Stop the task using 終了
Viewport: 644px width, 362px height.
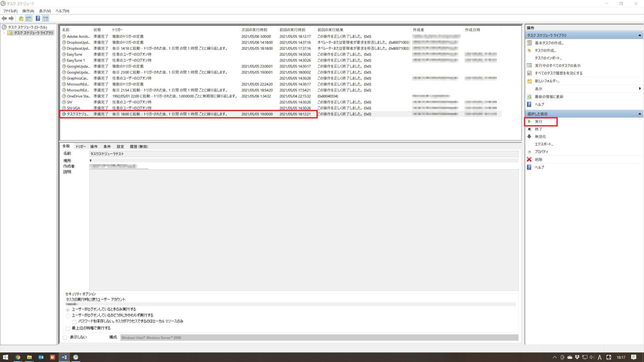(538, 129)
